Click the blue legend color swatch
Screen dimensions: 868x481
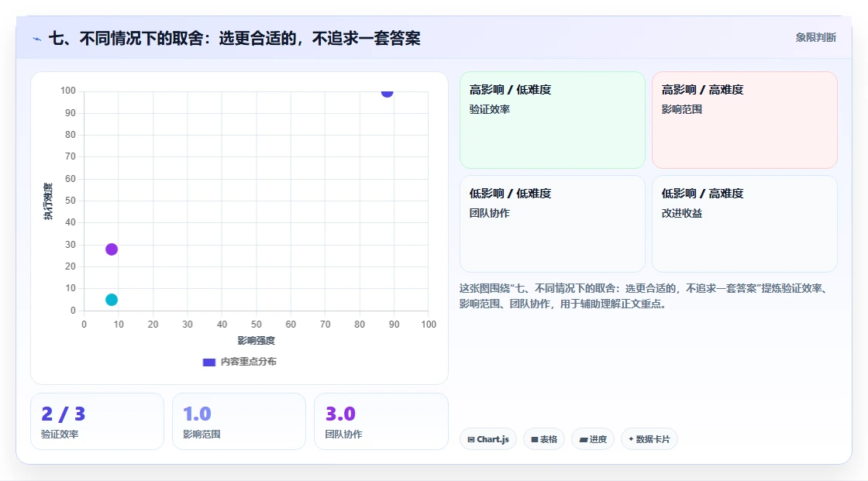pos(208,362)
